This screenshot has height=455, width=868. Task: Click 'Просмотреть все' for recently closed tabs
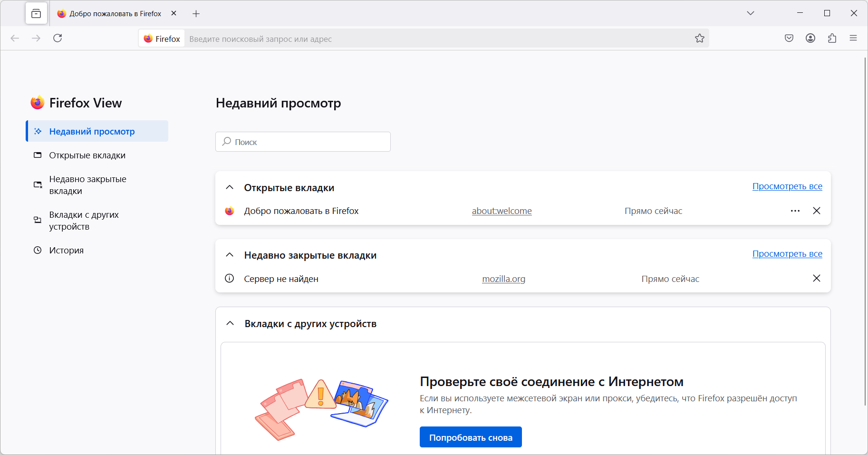coord(787,254)
